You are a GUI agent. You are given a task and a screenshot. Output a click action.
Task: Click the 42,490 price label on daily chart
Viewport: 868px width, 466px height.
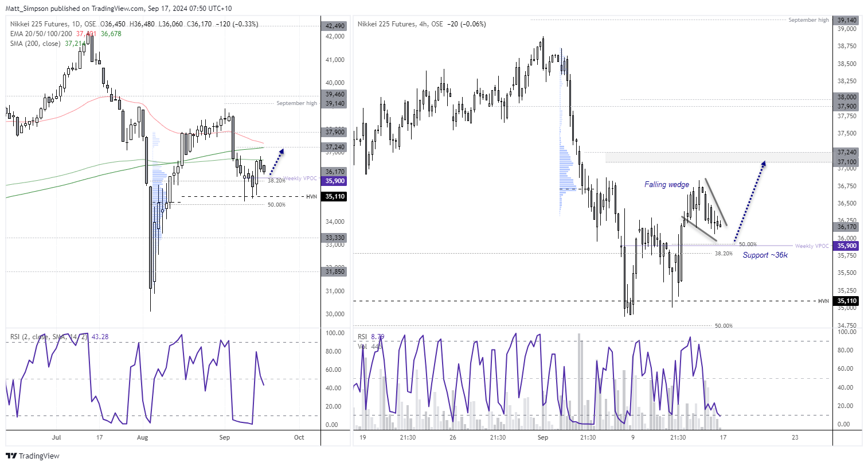coord(334,26)
